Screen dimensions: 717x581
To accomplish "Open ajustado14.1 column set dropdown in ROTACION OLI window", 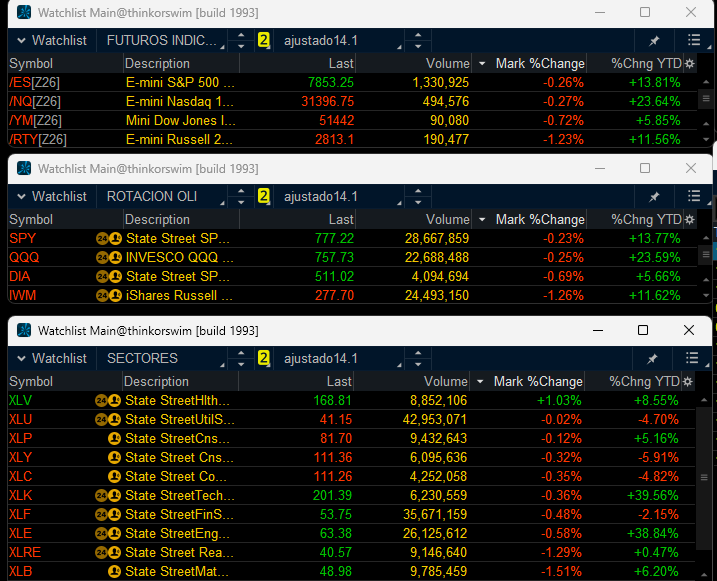I will click(339, 196).
